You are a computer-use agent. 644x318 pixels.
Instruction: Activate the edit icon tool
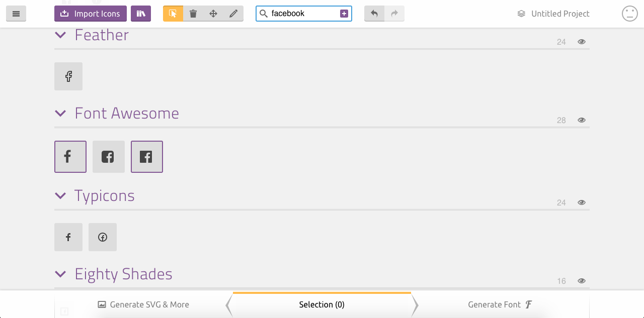click(233, 14)
